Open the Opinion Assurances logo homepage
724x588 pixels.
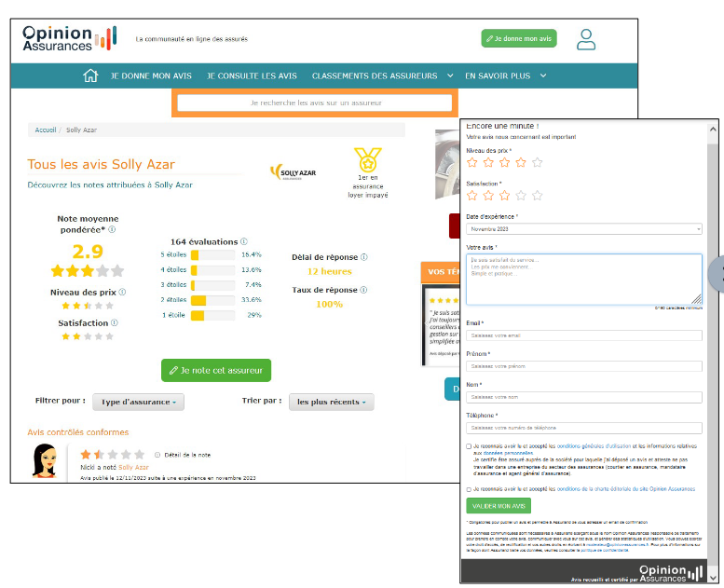(x=70, y=38)
